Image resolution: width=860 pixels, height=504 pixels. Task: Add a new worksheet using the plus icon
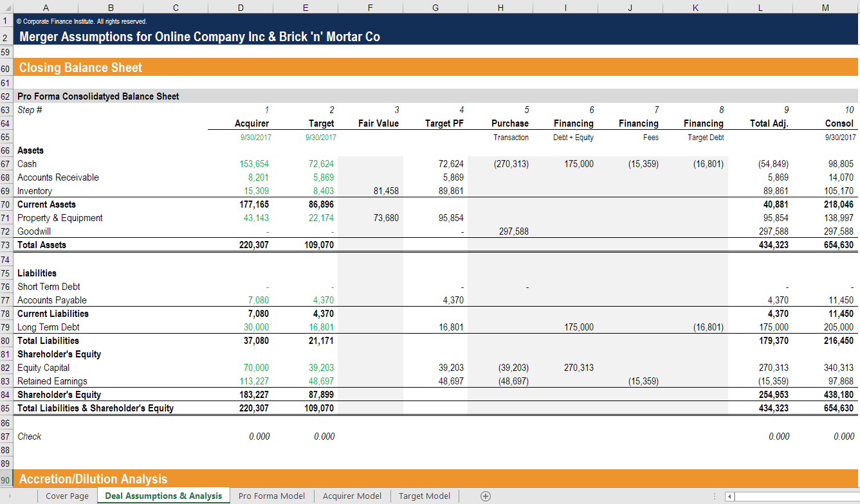(486, 496)
